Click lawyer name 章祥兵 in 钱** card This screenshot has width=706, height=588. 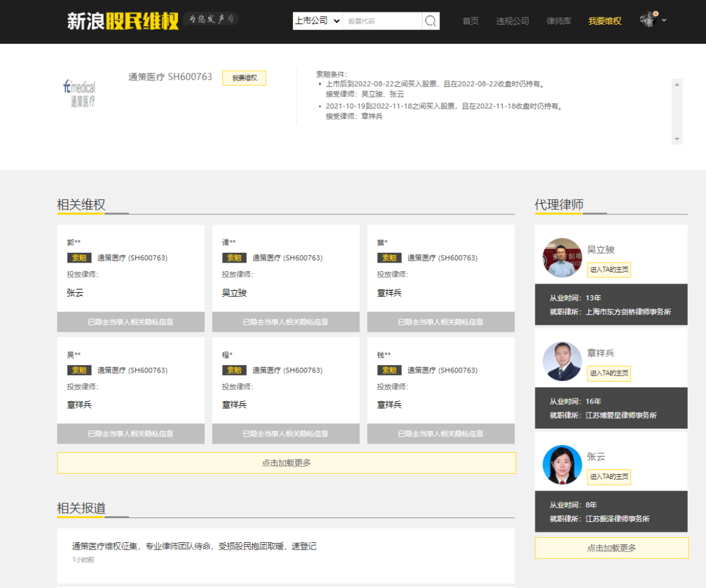point(389,405)
